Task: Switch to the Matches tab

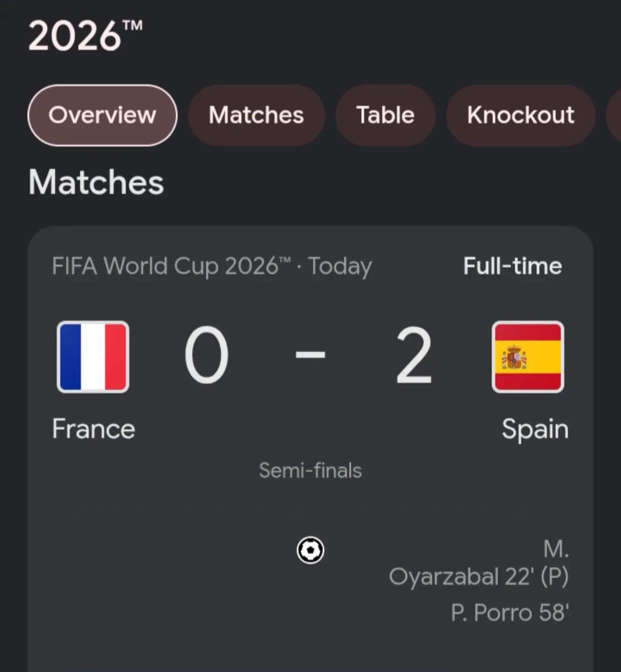Action: click(256, 115)
